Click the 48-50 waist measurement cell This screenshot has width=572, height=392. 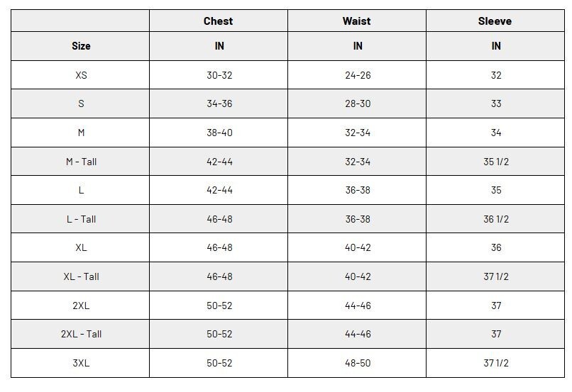coord(358,363)
